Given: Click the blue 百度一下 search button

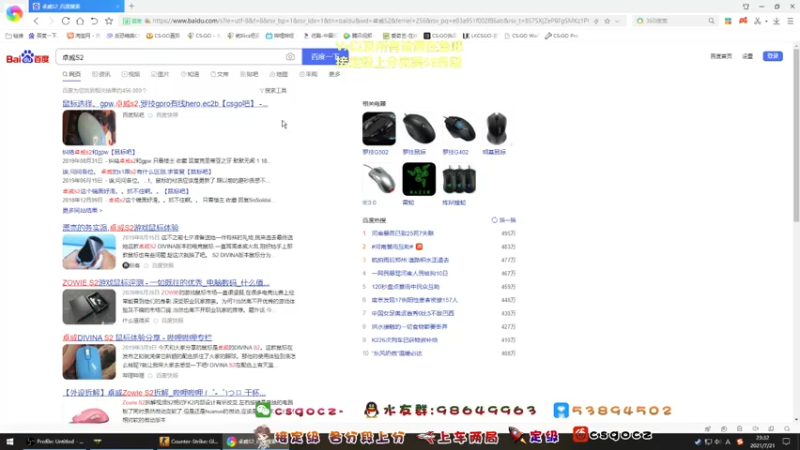Looking at the screenshot, I should (x=325, y=57).
